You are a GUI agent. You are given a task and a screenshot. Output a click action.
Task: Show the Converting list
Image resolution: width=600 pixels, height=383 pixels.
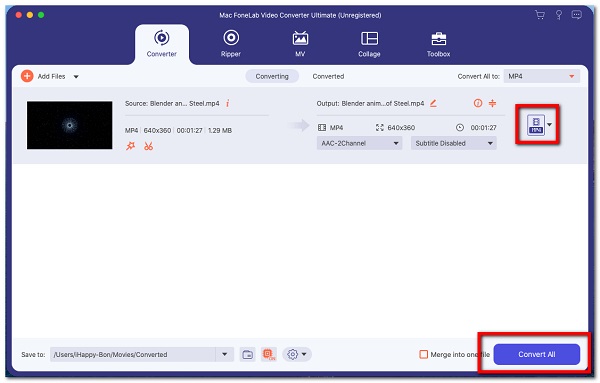[x=272, y=76]
